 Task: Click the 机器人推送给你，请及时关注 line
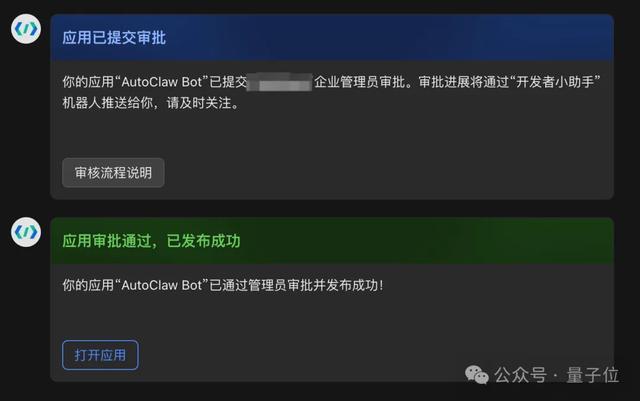coord(150,103)
